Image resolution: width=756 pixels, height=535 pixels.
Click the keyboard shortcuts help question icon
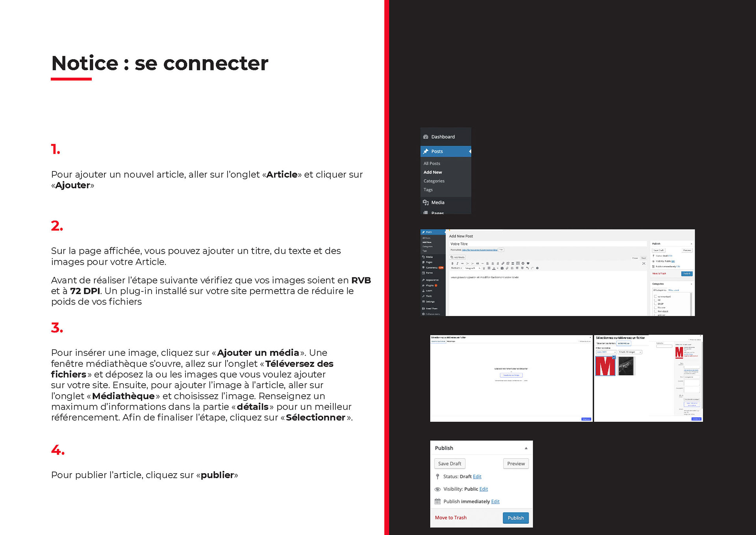[537, 268]
